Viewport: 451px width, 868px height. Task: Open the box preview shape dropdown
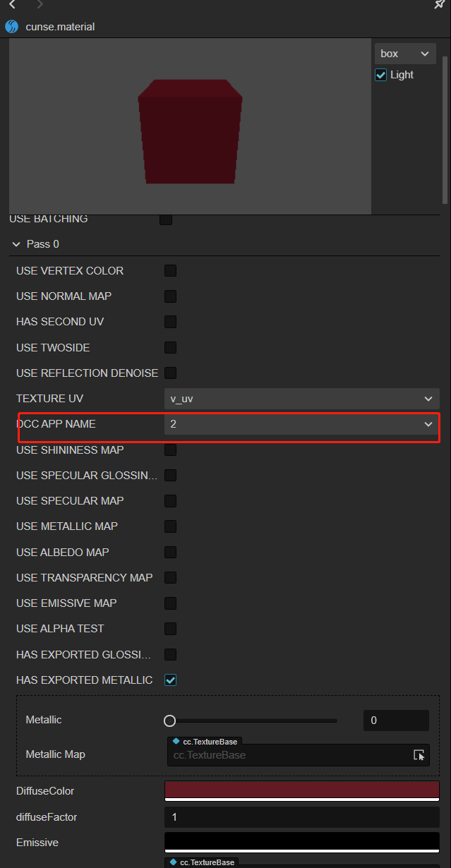(x=405, y=54)
